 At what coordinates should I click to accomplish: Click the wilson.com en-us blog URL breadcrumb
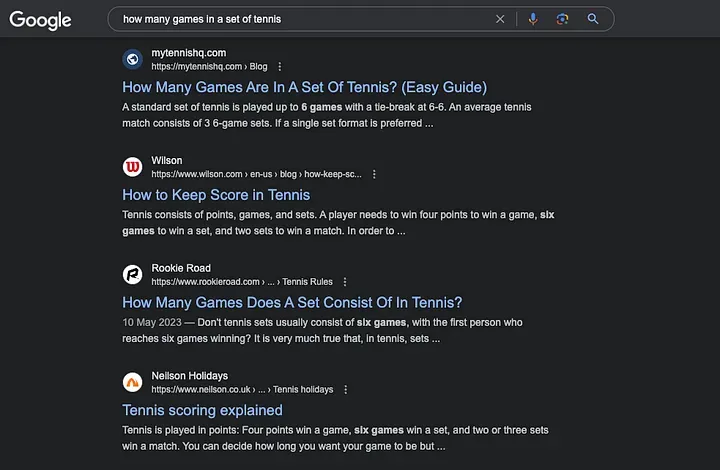point(256,174)
